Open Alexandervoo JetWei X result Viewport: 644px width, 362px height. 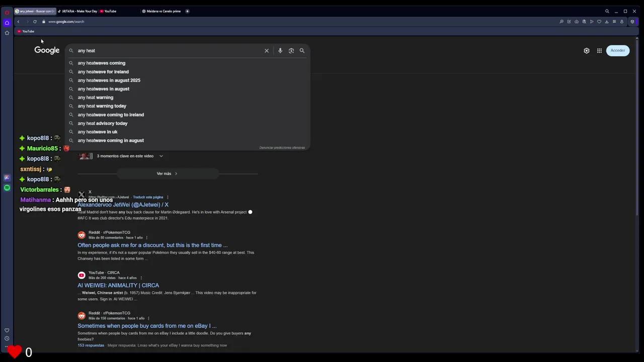tap(123, 205)
